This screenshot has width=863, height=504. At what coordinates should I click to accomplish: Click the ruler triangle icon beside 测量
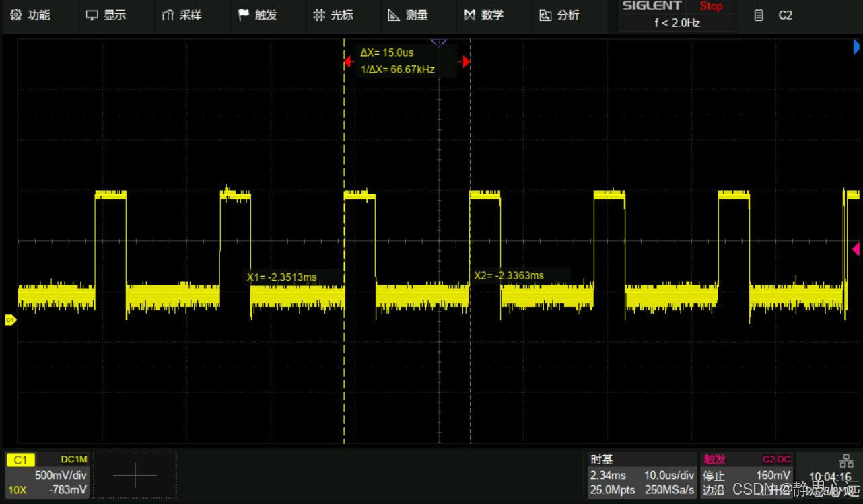(394, 15)
